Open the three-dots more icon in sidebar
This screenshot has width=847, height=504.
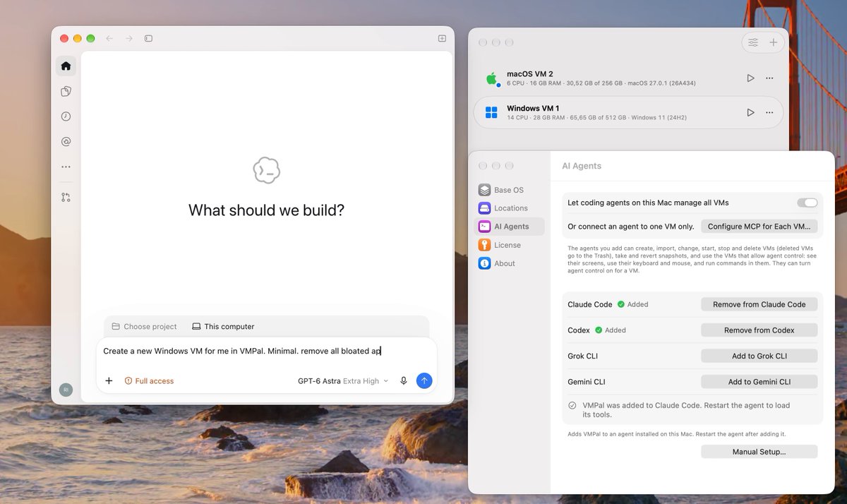[66, 167]
